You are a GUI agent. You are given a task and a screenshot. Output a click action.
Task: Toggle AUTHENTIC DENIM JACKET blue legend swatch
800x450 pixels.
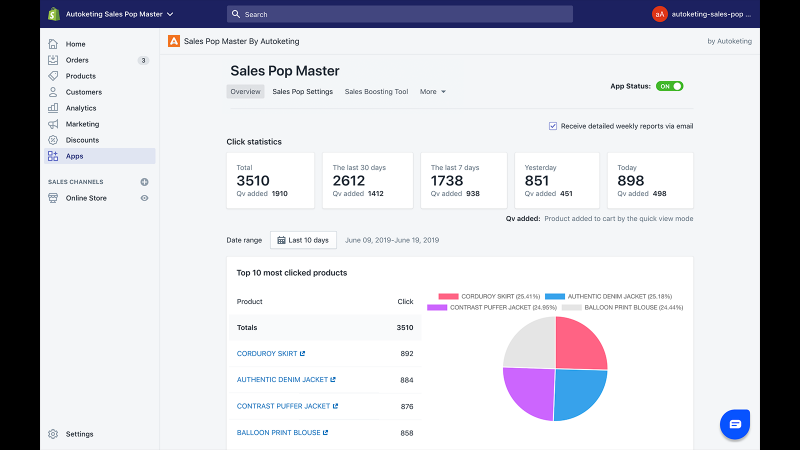555,296
